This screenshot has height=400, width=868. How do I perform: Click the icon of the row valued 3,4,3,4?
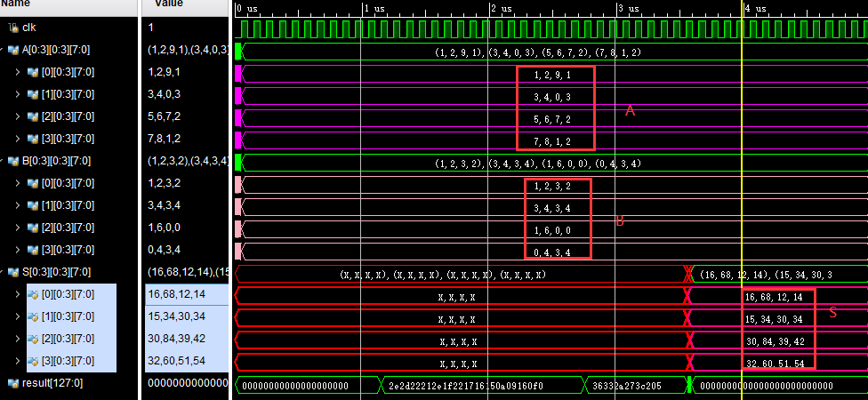pos(33,205)
